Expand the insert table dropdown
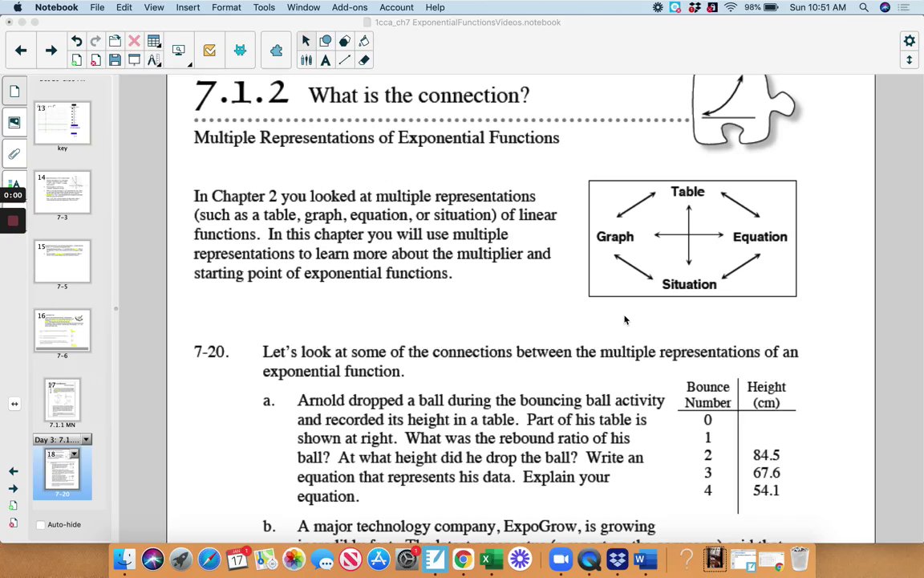924x578 pixels. tap(159, 46)
